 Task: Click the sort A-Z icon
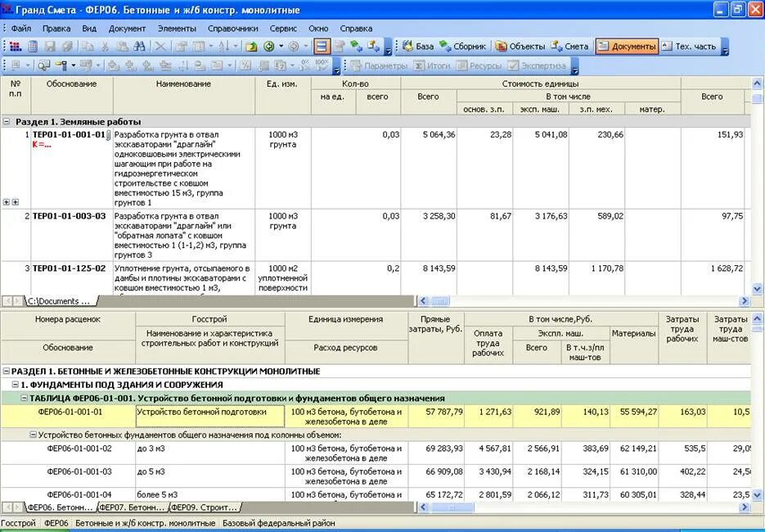[223, 47]
